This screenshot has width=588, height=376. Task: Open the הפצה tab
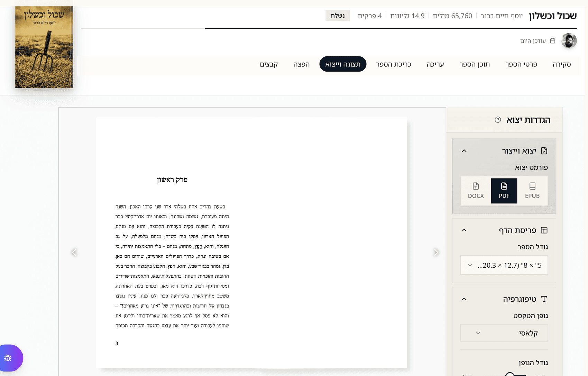point(301,64)
